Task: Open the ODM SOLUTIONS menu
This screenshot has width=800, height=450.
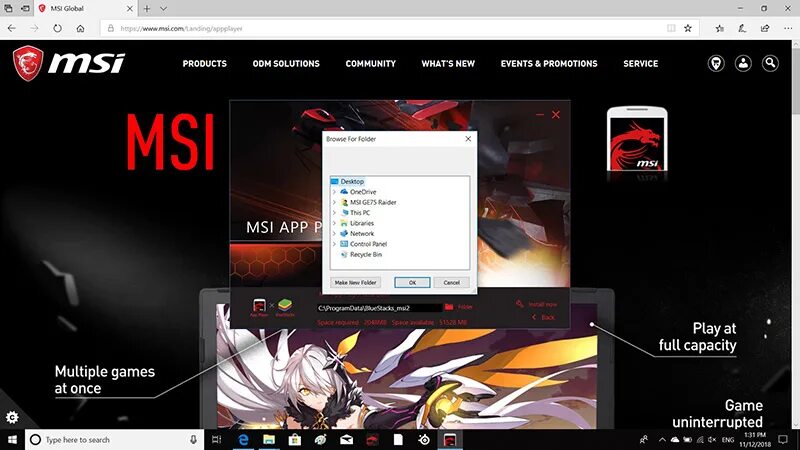Action: pyautogui.click(x=286, y=64)
